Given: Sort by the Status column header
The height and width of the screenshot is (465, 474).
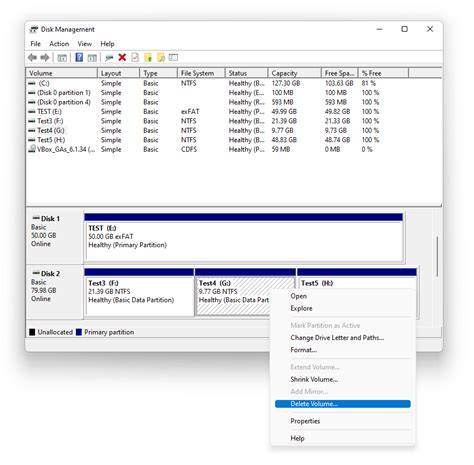Looking at the screenshot, I should 246,73.
